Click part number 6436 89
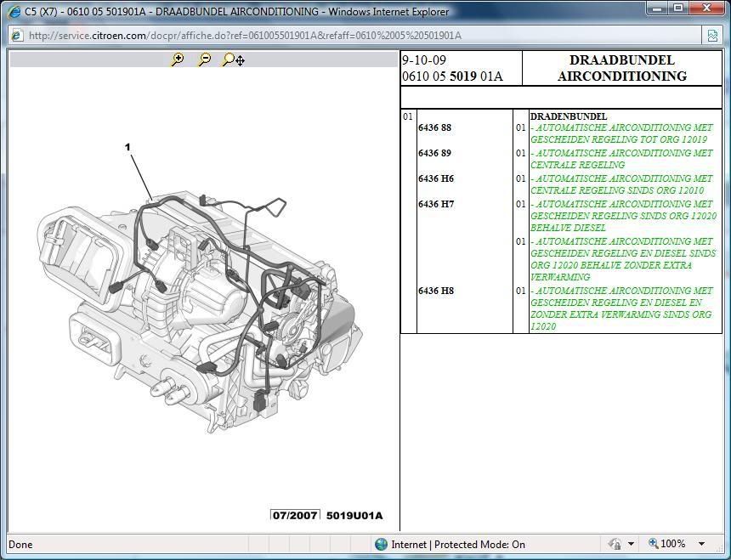Screen dimensions: 731x560 pyautogui.click(x=434, y=153)
